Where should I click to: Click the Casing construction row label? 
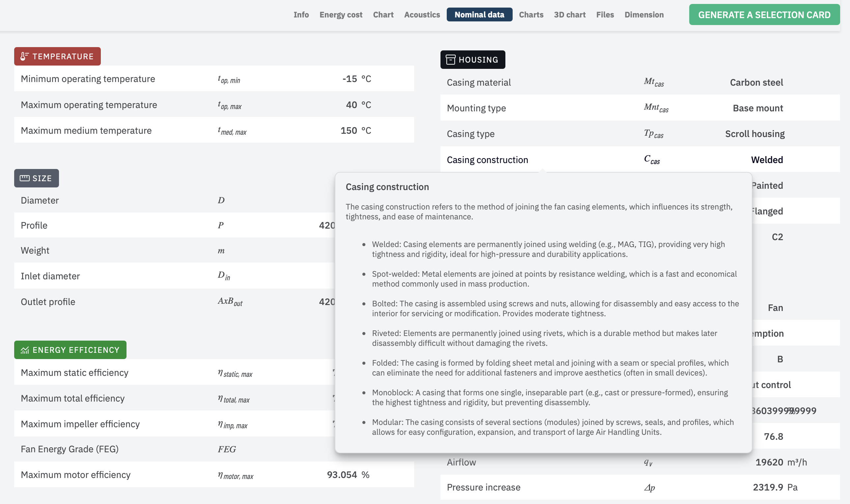click(x=487, y=160)
